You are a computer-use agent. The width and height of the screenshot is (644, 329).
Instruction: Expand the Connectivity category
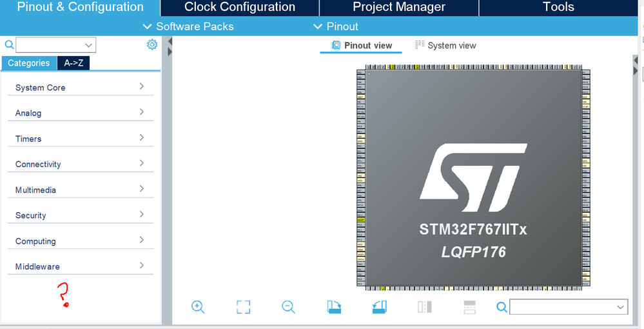pos(81,164)
